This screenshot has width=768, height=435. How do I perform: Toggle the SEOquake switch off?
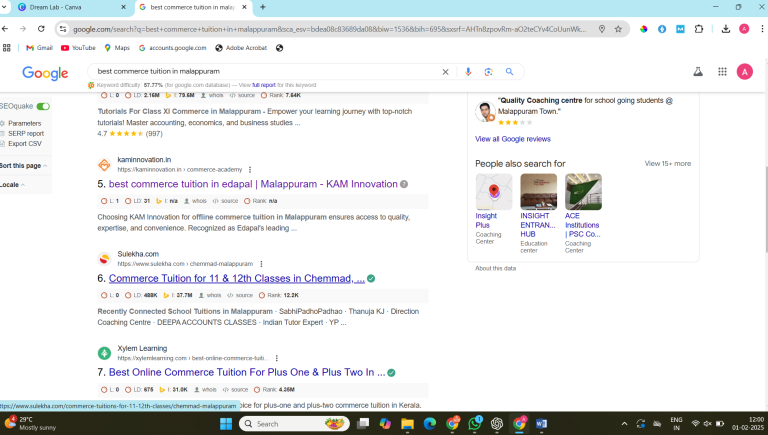pos(43,106)
